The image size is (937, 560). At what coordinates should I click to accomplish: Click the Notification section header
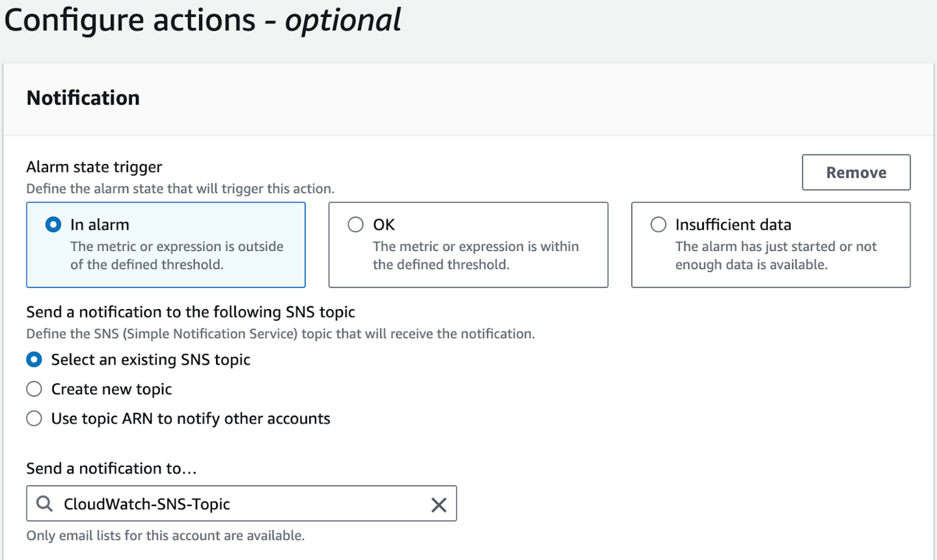coord(83,98)
